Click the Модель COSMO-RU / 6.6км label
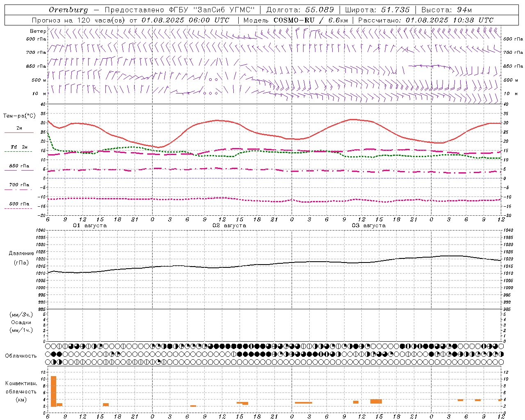 pyautogui.click(x=295, y=20)
